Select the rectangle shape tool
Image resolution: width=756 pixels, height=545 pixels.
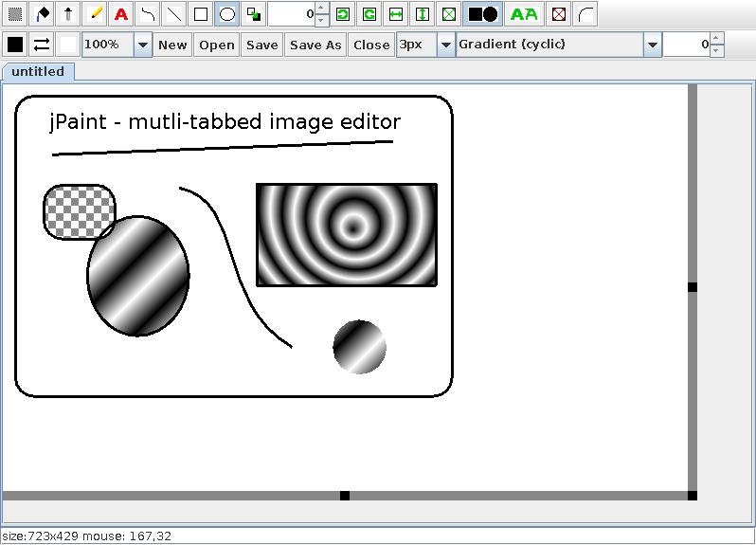pos(201,14)
